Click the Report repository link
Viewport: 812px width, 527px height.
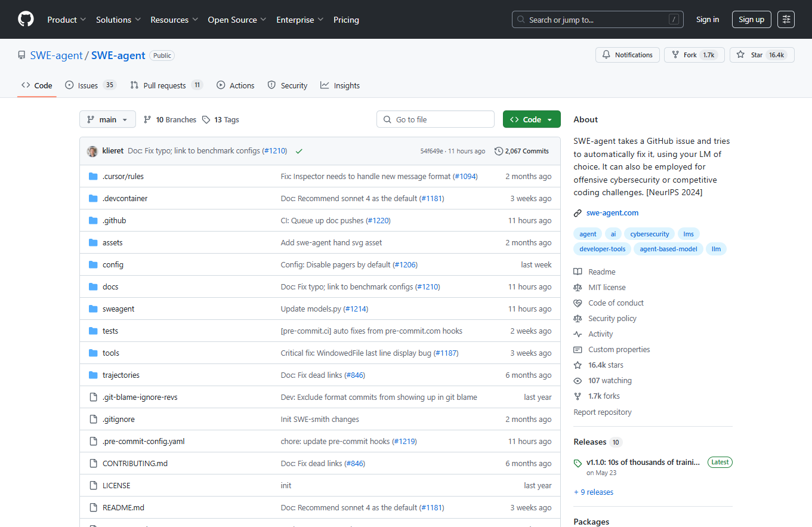602,412
